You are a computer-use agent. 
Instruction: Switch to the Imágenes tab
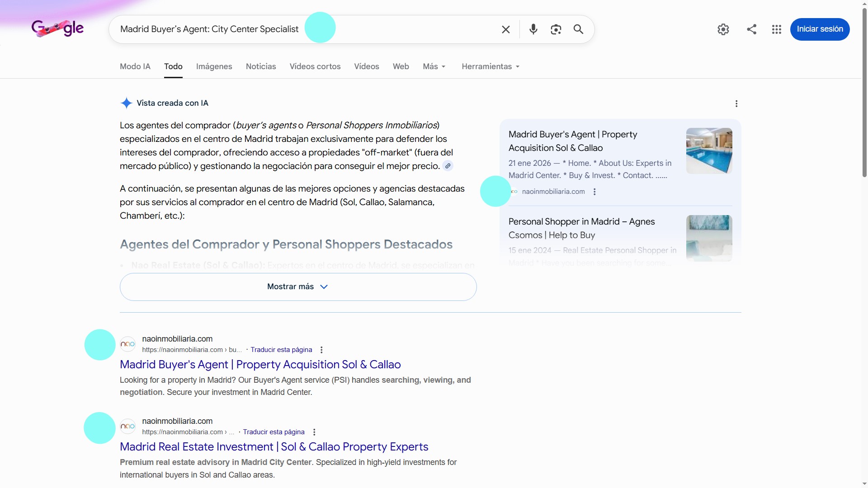214,66
